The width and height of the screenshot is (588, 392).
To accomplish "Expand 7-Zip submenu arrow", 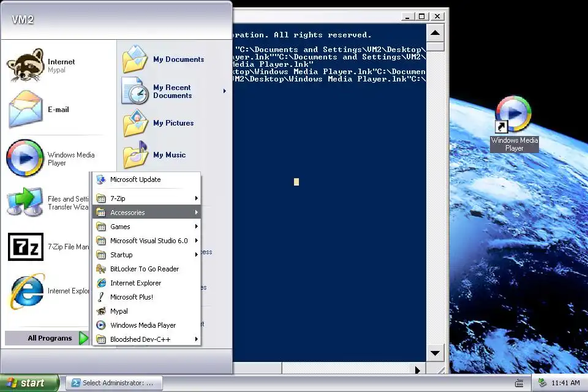I will point(196,198).
